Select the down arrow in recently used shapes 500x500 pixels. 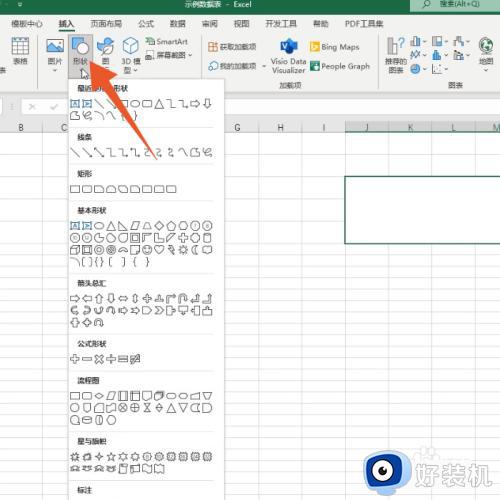coord(207,103)
